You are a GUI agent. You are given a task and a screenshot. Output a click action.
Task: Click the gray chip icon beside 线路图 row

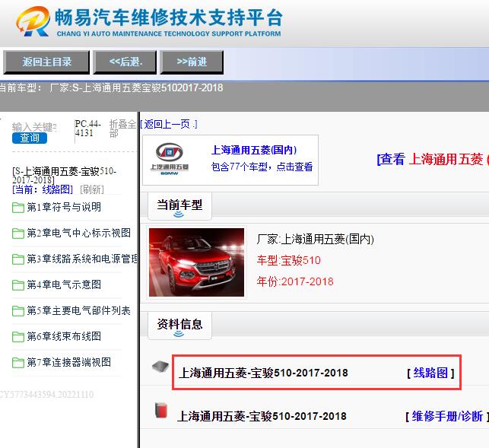pyautogui.click(x=160, y=367)
